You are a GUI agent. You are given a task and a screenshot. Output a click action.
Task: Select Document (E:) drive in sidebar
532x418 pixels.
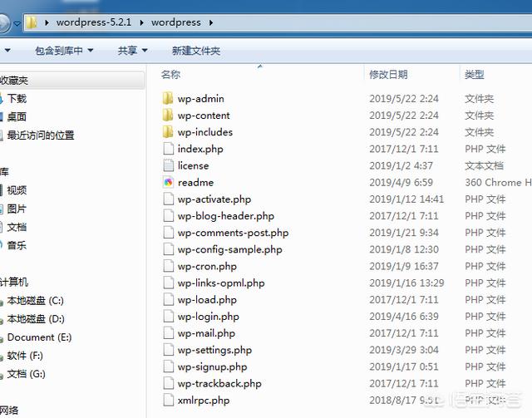pyautogui.click(x=39, y=337)
